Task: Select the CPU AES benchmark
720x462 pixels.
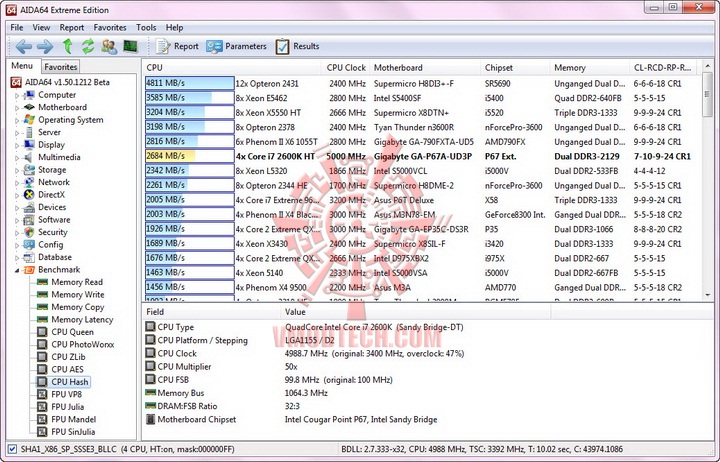Action: pos(67,369)
